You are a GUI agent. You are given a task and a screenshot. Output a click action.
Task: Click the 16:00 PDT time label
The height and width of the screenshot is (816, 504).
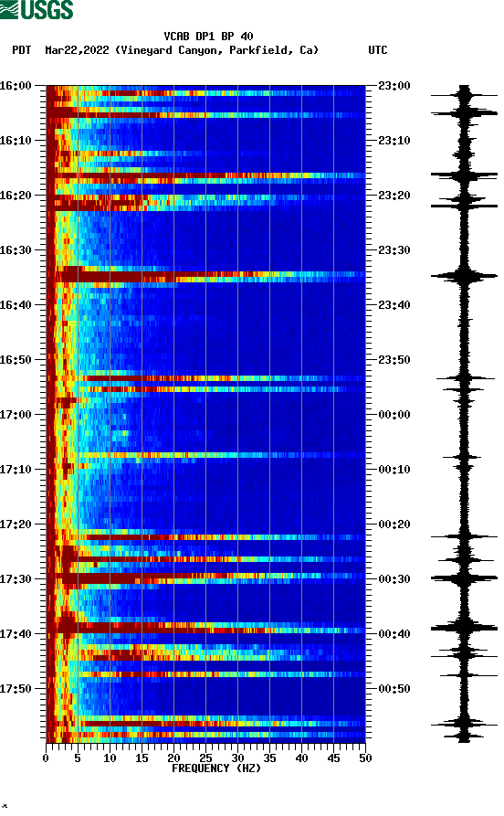tap(16, 85)
